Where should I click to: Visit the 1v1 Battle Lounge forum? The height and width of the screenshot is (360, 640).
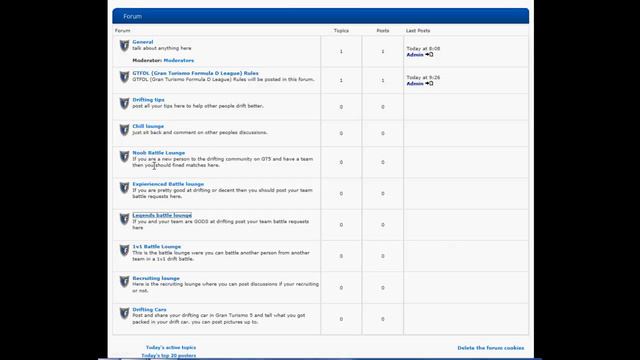pyautogui.click(x=156, y=247)
